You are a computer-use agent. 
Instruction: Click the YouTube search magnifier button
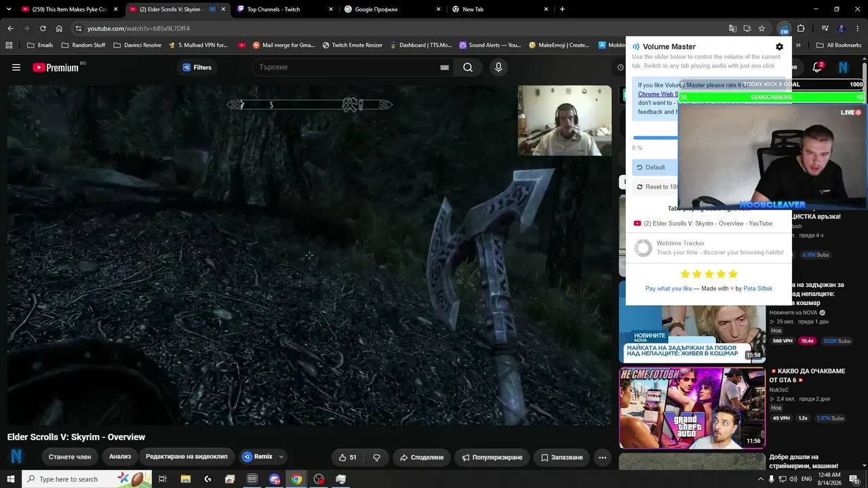pyautogui.click(x=468, y=68)
